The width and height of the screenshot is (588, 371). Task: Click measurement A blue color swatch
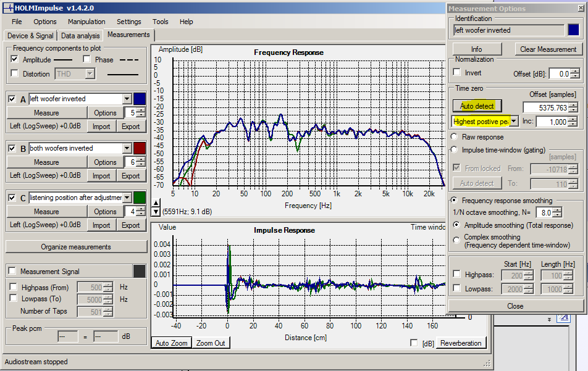click(x=140, y=99)
